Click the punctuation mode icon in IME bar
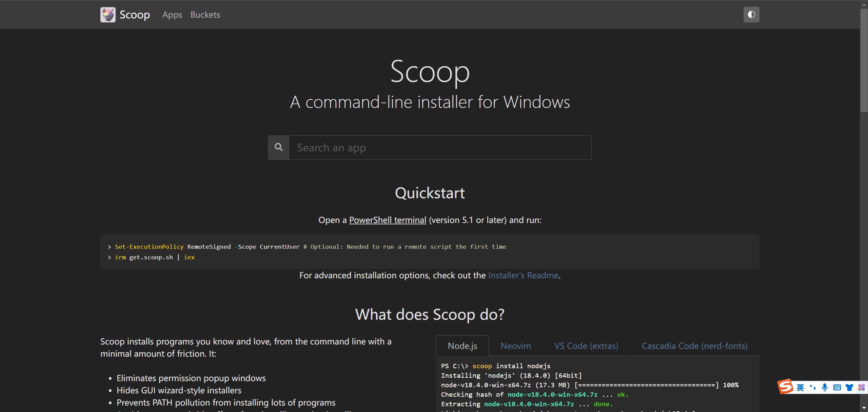This screenshot has height=412, width=868. [813, 387]
